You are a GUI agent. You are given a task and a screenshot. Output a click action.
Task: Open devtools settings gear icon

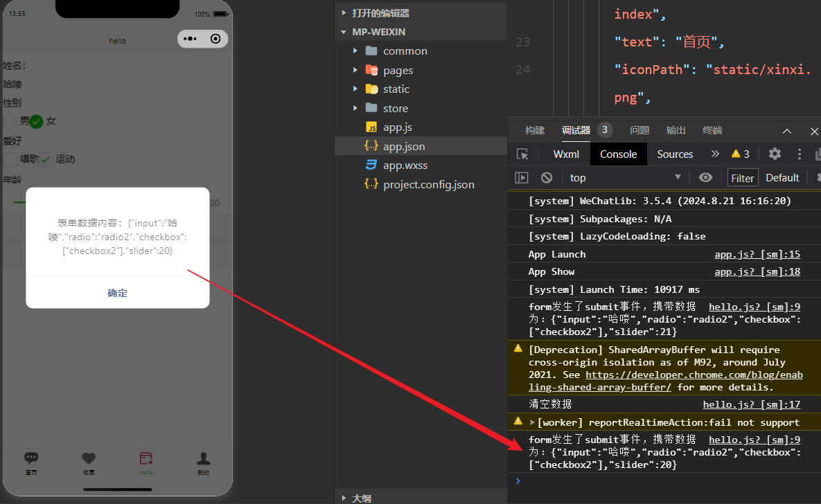tap(775, 154)
